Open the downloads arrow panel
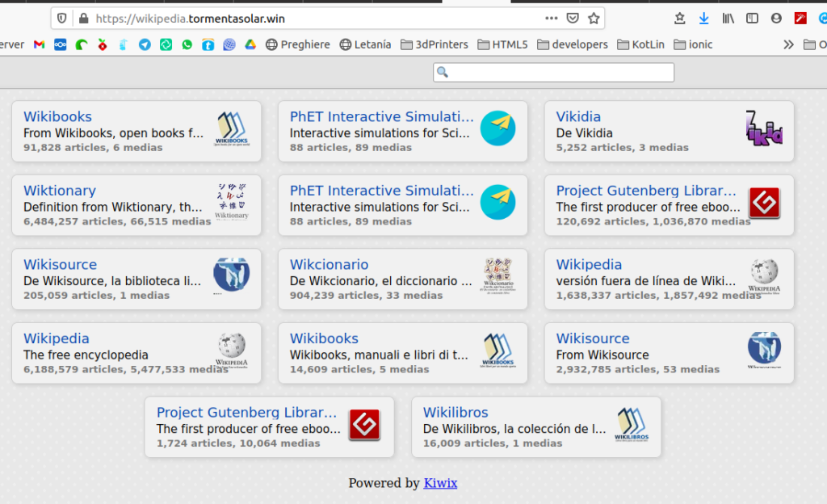The height and width of the screenshot is (504, 827). coord(703,19)
